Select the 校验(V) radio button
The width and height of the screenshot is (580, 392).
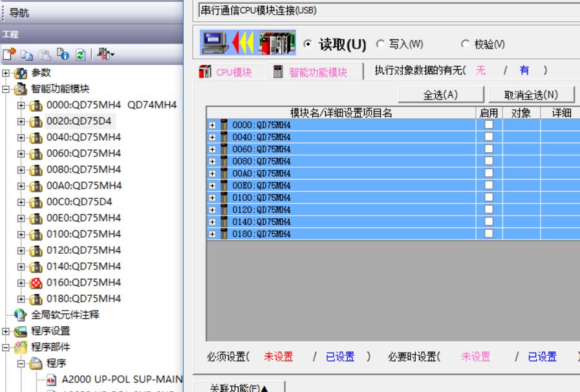466,44
